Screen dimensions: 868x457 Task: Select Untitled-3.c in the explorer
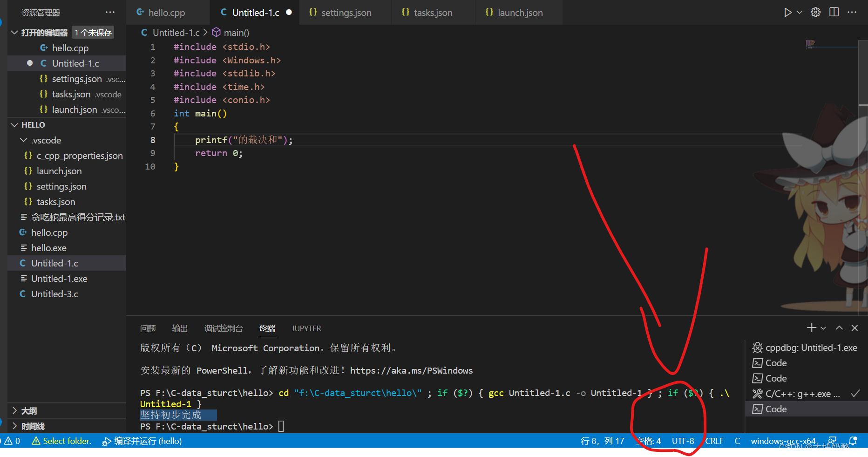tap(54, 293)
